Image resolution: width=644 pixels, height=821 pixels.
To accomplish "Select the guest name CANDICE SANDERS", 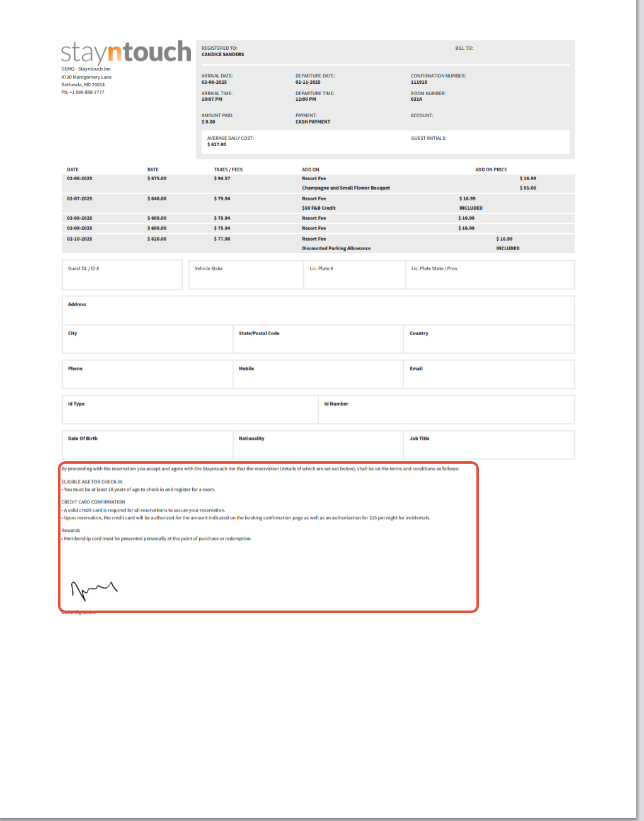I will click(x=222, y=55).
